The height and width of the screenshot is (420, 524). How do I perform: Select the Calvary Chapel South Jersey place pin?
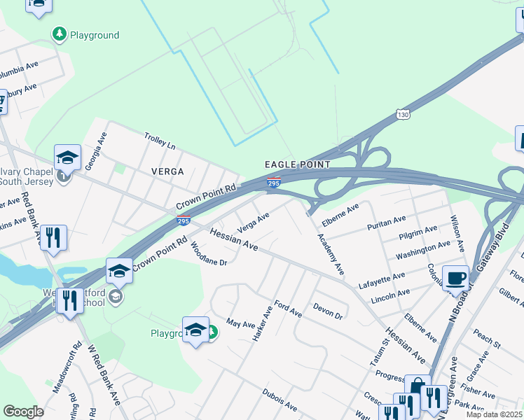pyautogui.click(x=63, y=178)
